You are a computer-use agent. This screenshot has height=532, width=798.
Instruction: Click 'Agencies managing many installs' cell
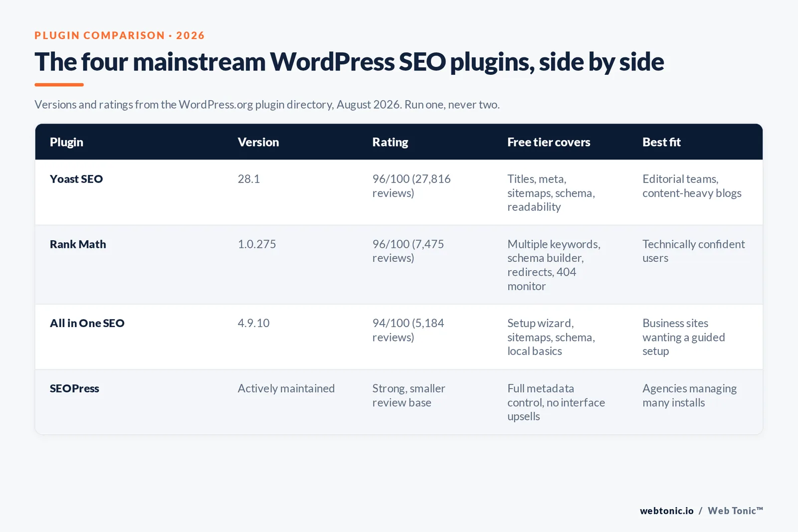coord(690,395)
